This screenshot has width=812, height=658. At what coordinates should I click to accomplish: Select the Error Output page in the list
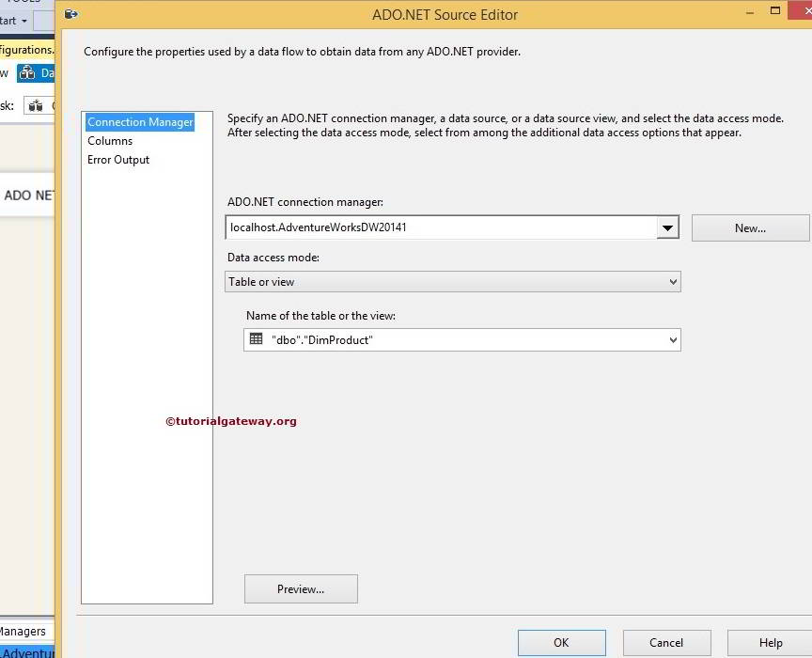[x=117, y=159]
